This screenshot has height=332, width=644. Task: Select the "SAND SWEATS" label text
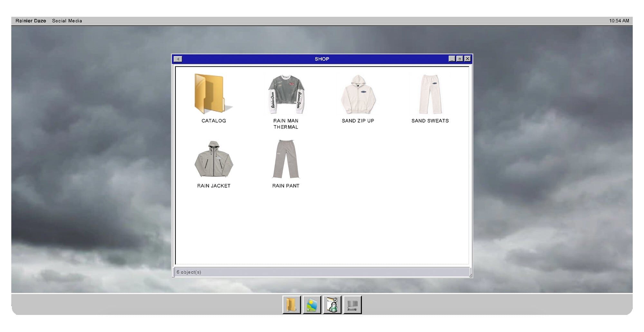430,121
